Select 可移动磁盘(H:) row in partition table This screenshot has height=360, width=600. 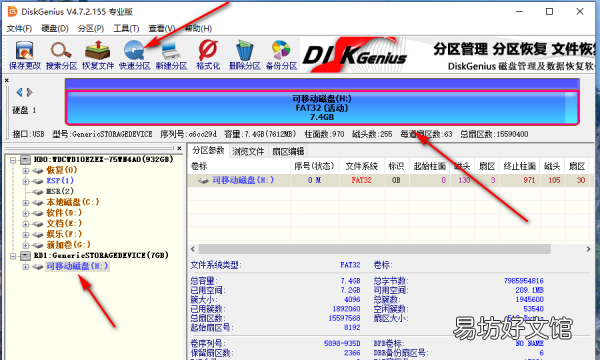point(391,180)
